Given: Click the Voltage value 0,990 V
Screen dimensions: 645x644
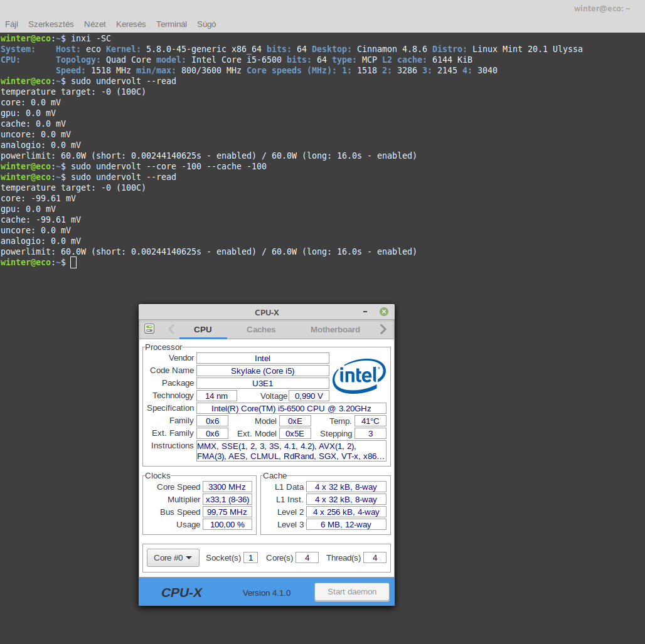Looking at the screenshot, I should coord(309,396).
